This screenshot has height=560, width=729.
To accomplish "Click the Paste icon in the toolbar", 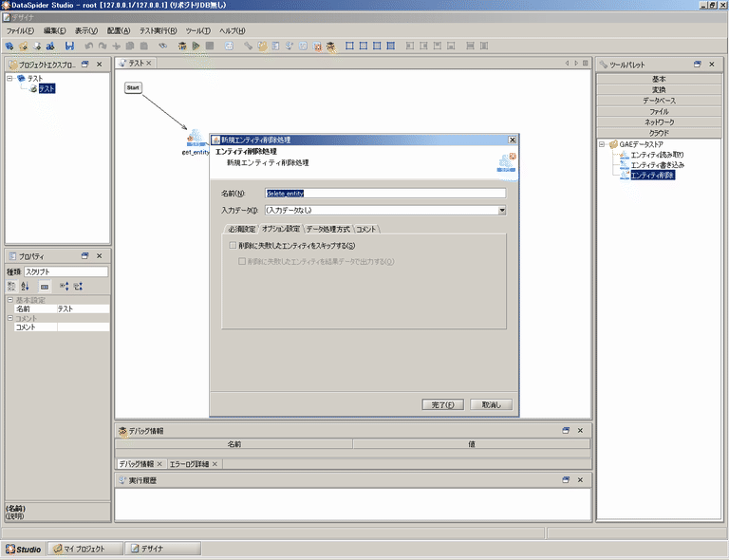I will click(x=144, y=46).
